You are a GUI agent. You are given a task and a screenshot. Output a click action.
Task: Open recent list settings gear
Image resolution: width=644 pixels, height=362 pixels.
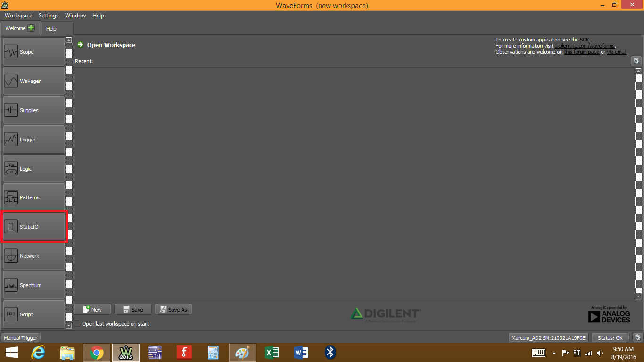[636, 61]
